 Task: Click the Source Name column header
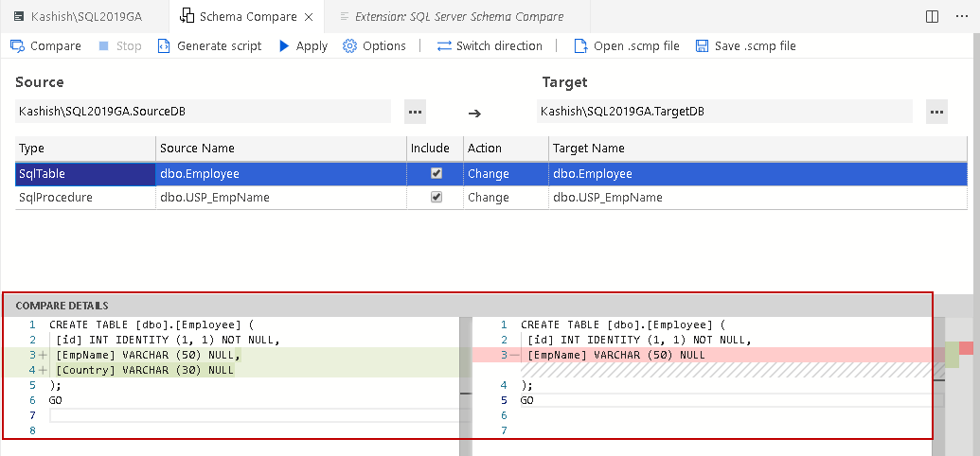click(x=197, y=148)
